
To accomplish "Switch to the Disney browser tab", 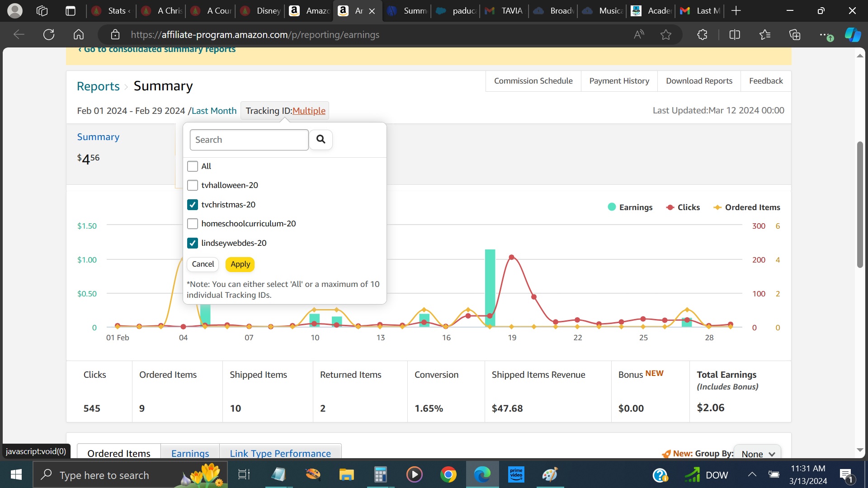I will pos(260,11).
